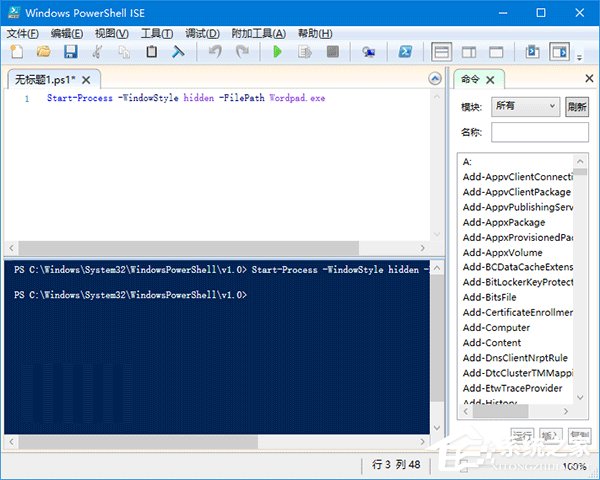Click the New script toolbar icon

16,52
